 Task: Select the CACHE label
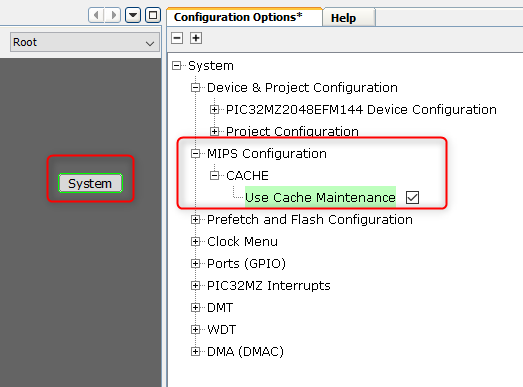[247, 176]
